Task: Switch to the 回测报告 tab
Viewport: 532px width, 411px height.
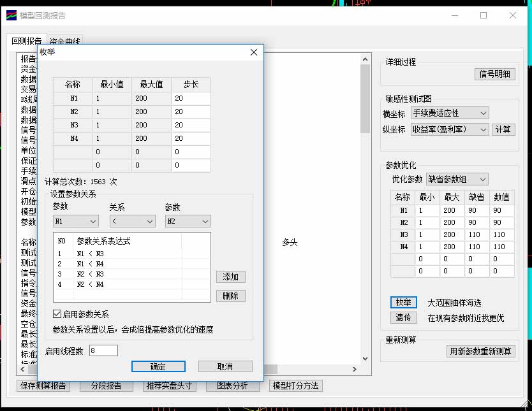Action: [26, 41]
